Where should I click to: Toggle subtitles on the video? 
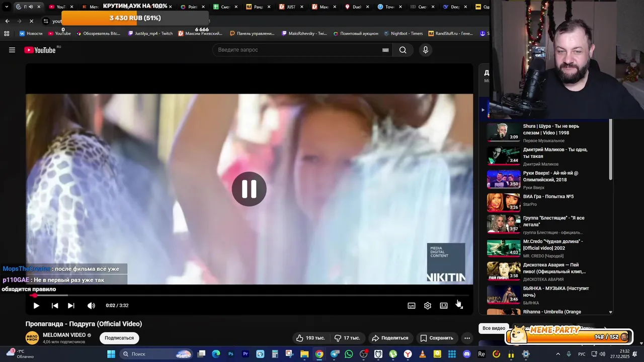(x=412, y=305)
